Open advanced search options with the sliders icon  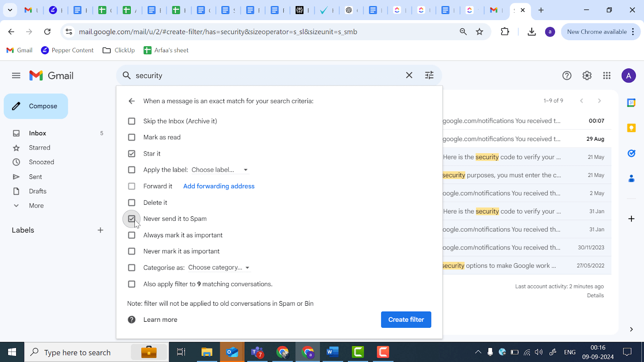click(429, 75)
